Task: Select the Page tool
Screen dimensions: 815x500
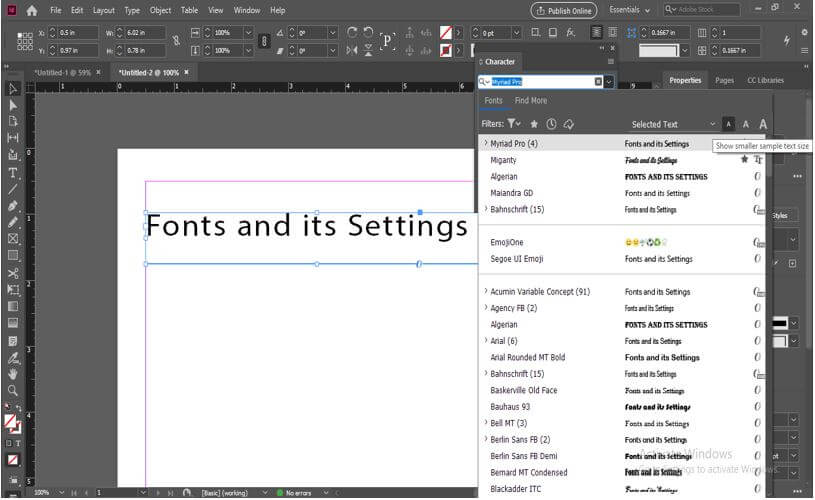Action: [x=12, y=122]
